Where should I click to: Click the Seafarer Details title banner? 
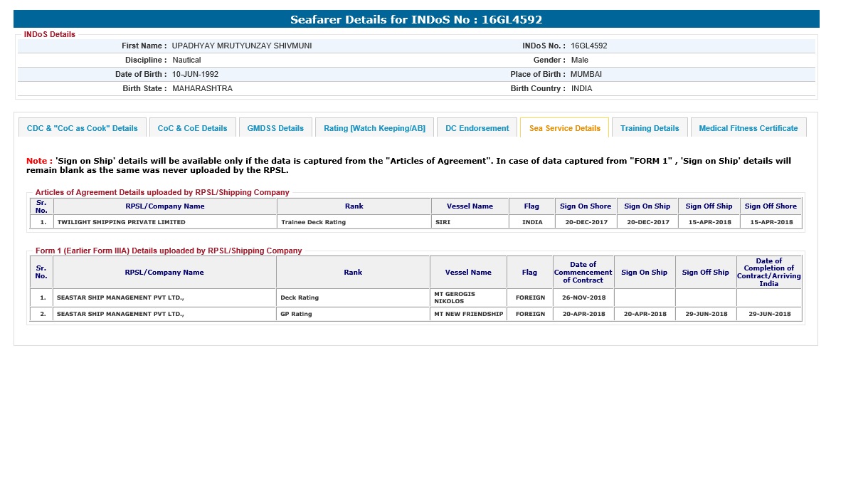point(416,19)
